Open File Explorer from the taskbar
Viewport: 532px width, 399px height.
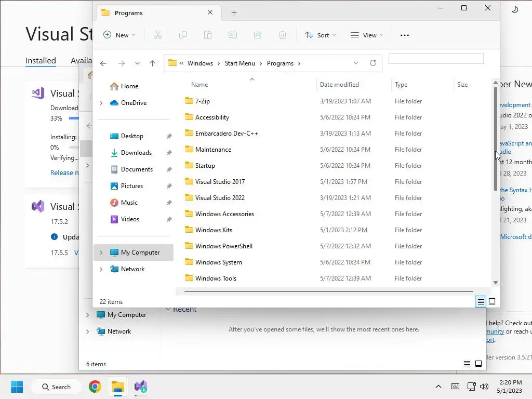[x=118, y=387]
